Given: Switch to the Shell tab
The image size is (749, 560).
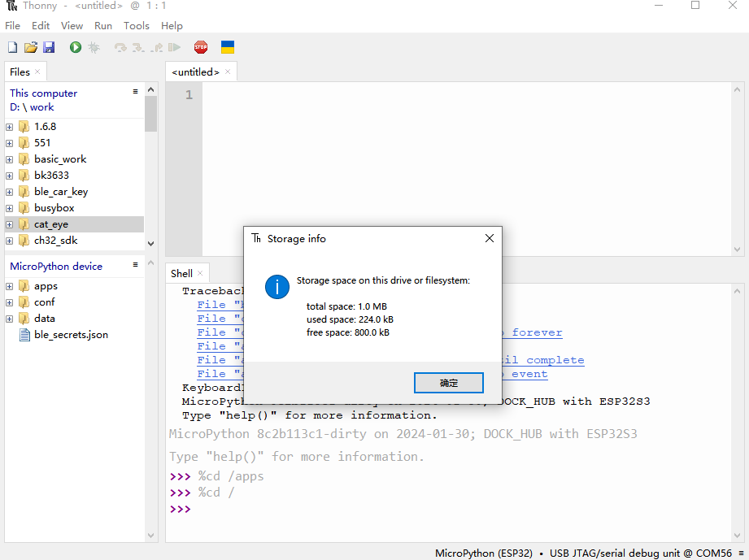Looking at the screenshot, I should click(181, 274).
